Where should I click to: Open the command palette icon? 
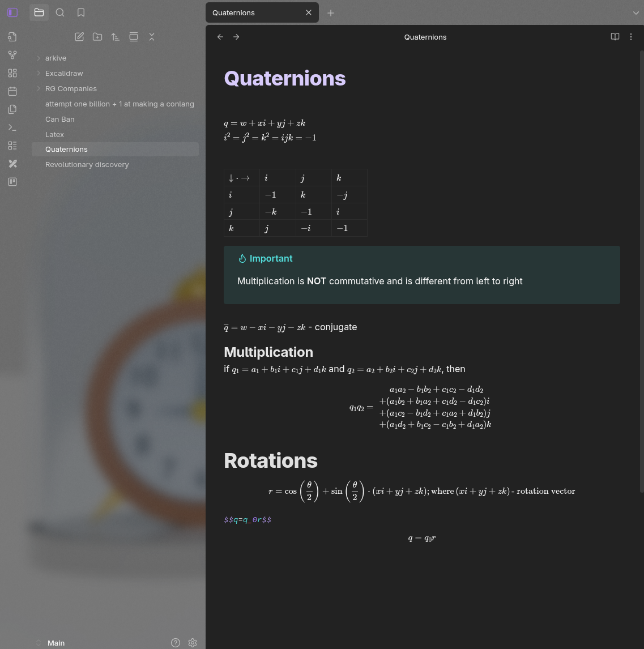point(12,127)
